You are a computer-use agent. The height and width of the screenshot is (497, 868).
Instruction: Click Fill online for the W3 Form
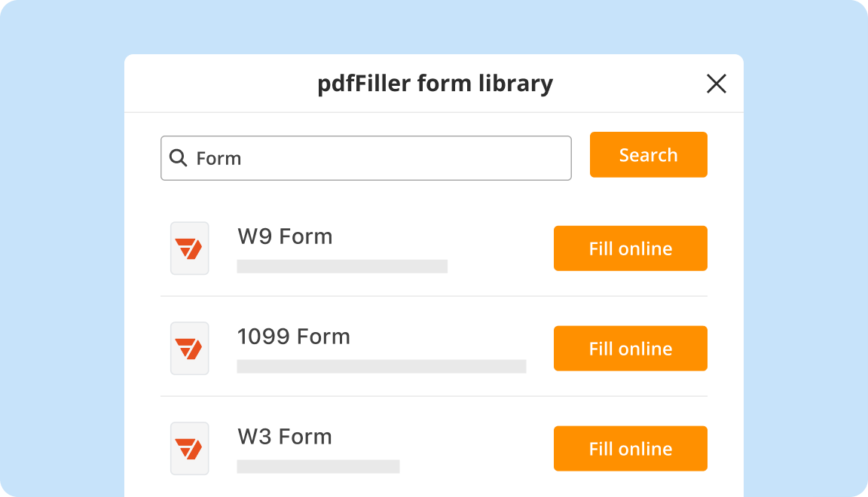pos(630,448)
